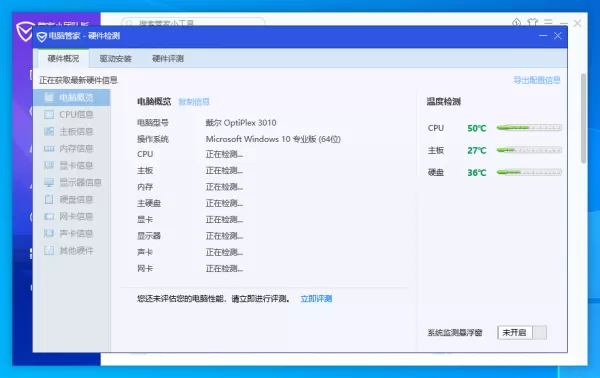
Task: Click the 显示器 row label in overview
Action: tap(149, 236)
